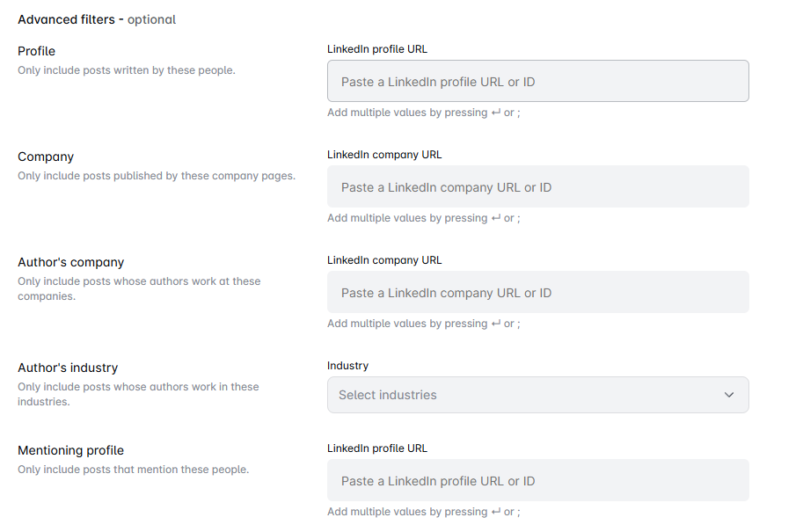The image size is (803, 532).
Task: Click 'Only include posts written by these people' text
Action: [127, 70]
